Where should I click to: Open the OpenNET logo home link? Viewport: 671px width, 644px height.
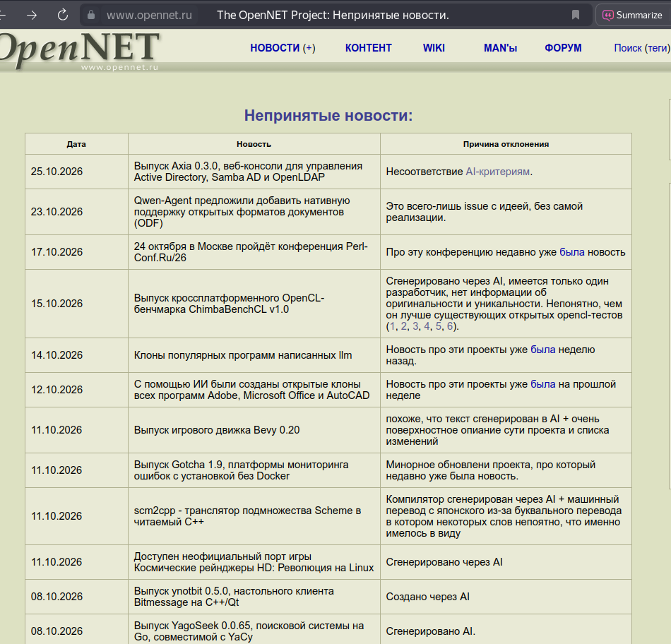click(x=79, y=50)
